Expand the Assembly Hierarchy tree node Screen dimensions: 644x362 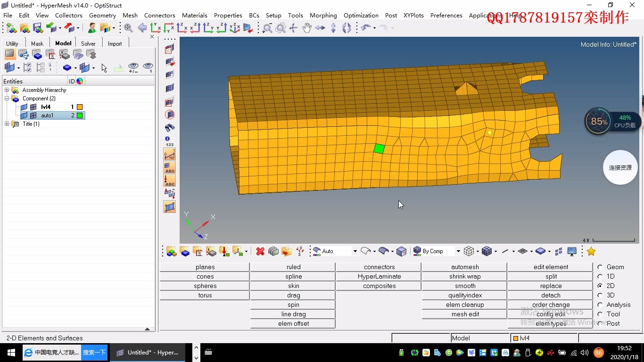[x=7, y=90]
